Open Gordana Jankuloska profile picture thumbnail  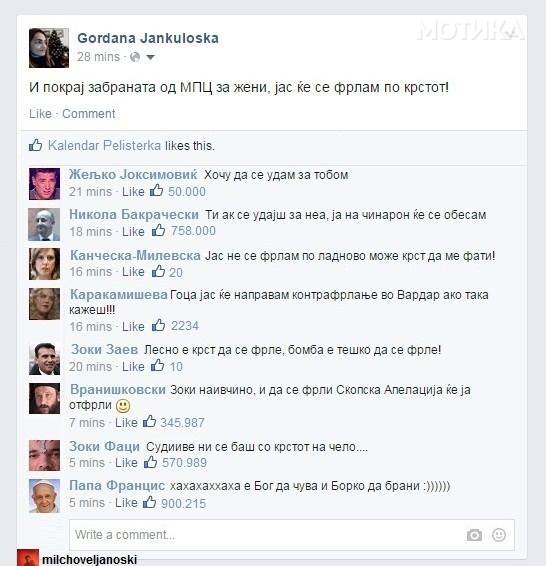(x=49, y=48)
